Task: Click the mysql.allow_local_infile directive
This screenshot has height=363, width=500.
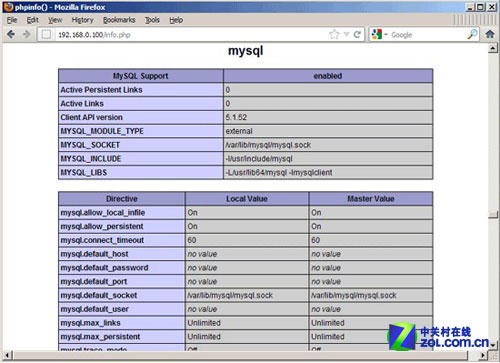Action: 103,213
